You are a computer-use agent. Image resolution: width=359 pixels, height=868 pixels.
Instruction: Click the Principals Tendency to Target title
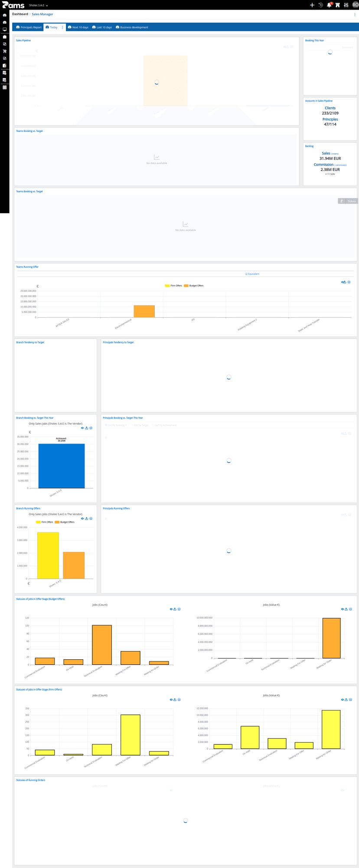coord(118,342)
